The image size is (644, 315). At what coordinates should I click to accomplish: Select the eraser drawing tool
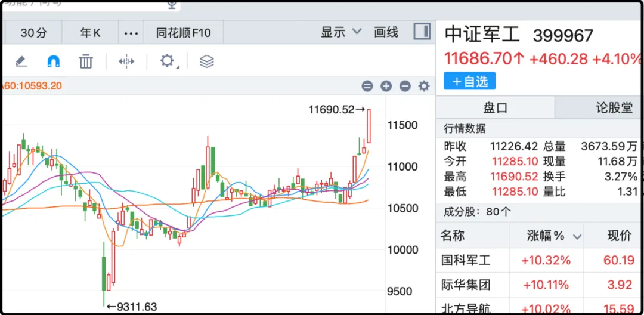pos(21,61)
